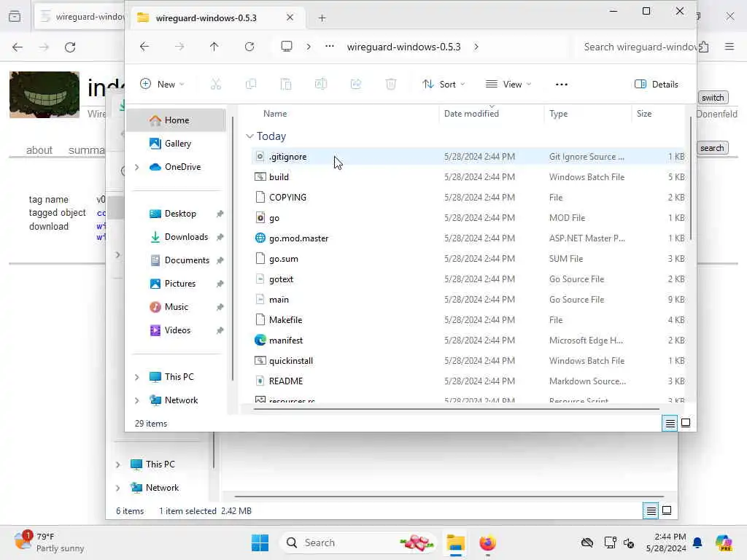Click the about tab on cgit page

pyautogui.click(x=39, y=150)
